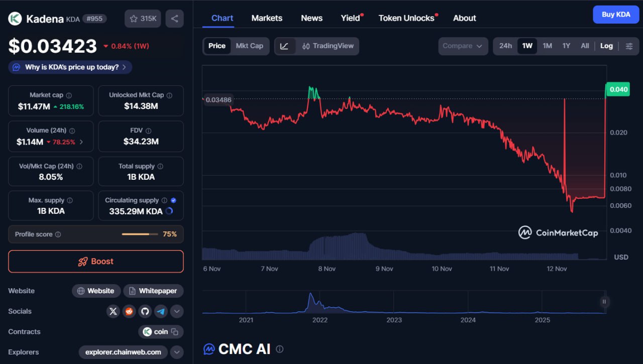This screenshot has height=364, width=643.
Task: Open Kadena's GitHub repository icon
Action: 145,311
